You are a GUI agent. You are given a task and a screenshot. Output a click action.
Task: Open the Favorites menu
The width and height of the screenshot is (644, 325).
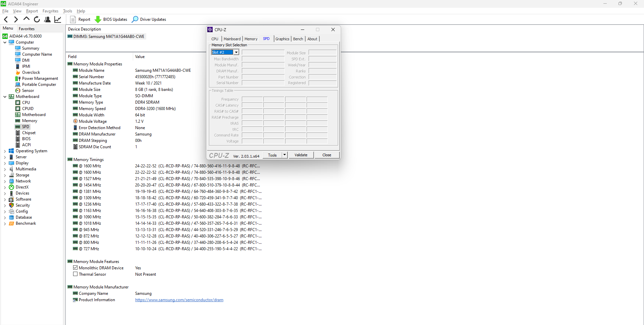click(50, 11)
